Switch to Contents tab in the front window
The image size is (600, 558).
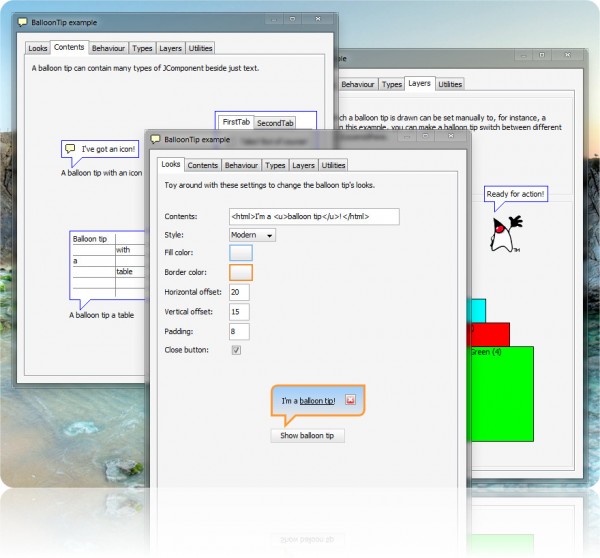203,165
